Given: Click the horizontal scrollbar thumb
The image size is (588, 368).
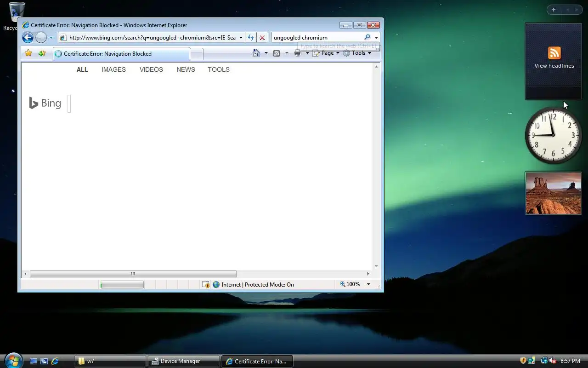Looking at the screenshot, I should (133, 274).
